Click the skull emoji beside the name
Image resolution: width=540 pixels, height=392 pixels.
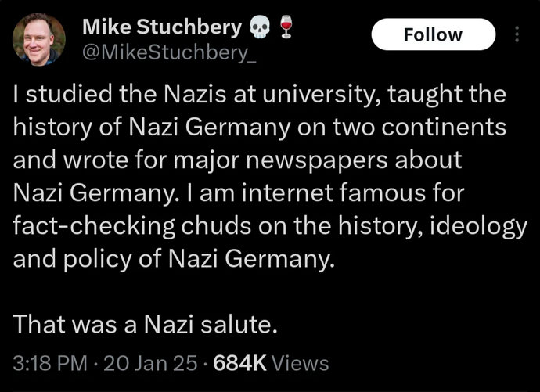click(257, 28)
